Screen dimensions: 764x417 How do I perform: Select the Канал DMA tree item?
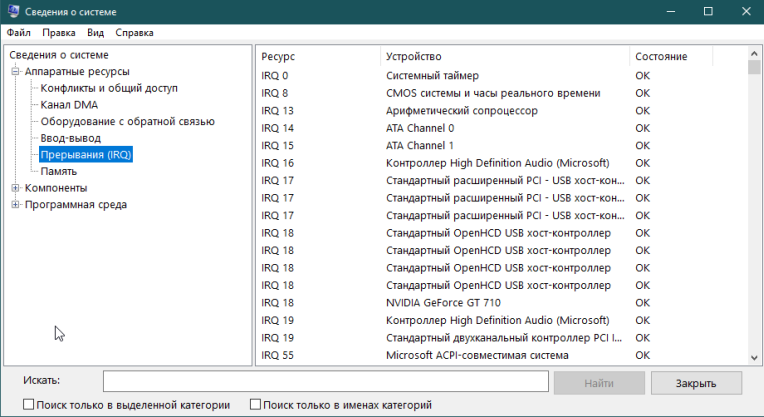69,105
